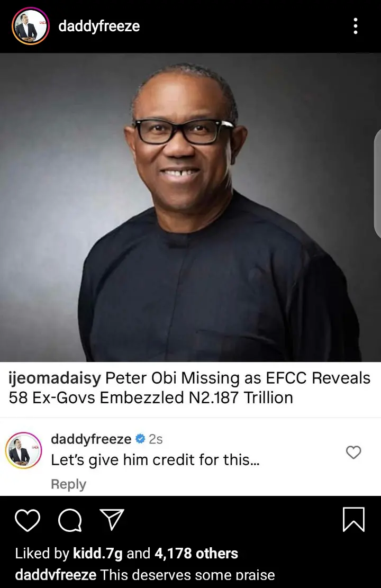Open daddyfreeze avatar beside the comment

click(x=23, y=450)
